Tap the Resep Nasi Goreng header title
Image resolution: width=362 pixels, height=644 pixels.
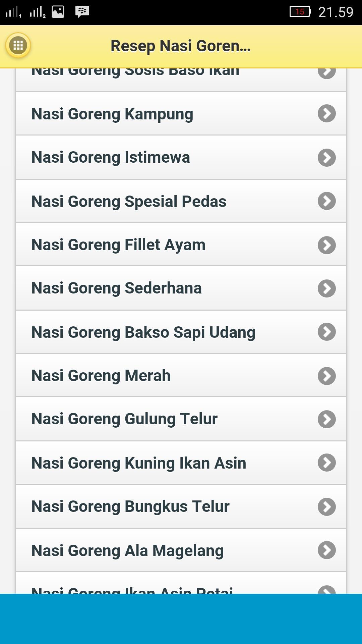click(x=181, y=46)
